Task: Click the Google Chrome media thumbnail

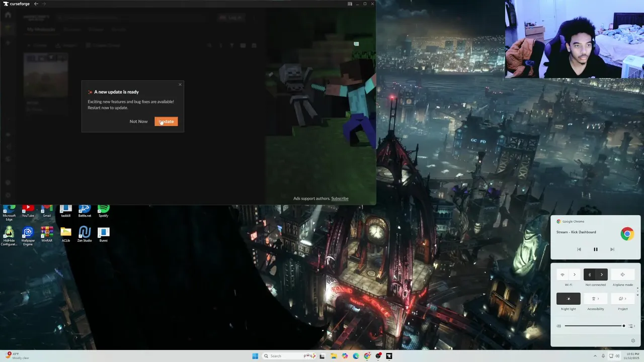Action: click(627, 233)
